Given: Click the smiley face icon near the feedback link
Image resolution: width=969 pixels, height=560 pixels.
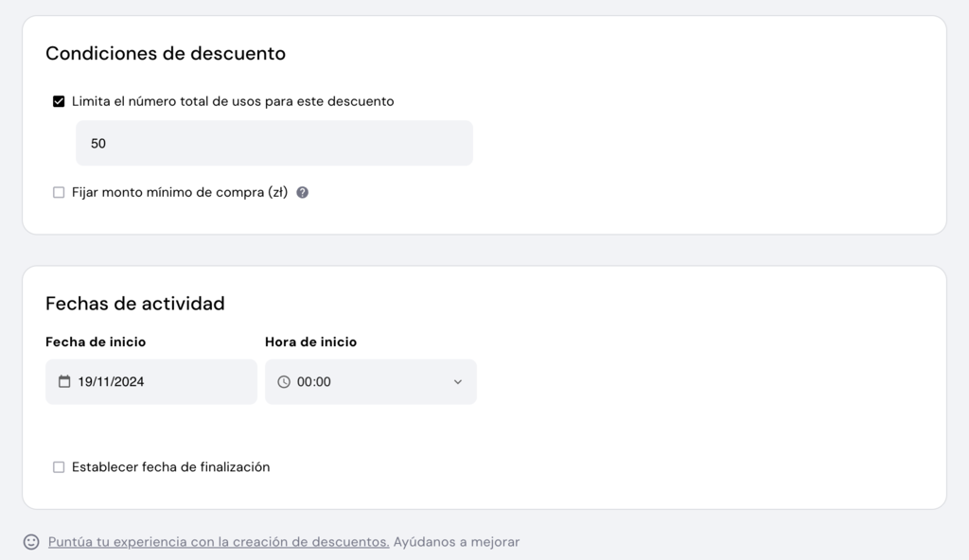Looking at the screenshot, I should point(31,541).
